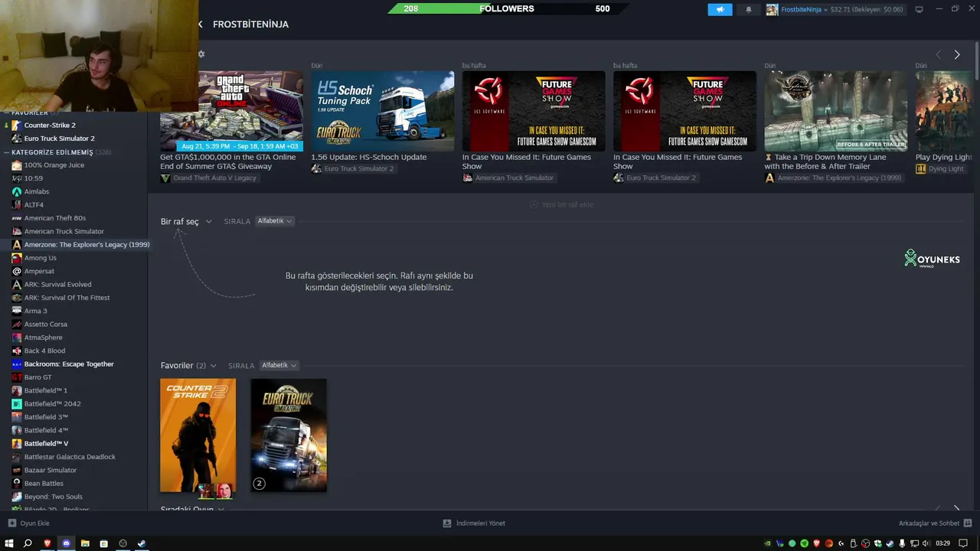Click the İndirmeleri Yönet download icon
Image resolution: width=980 pixels, height=551 pixels.
(447, 523)
